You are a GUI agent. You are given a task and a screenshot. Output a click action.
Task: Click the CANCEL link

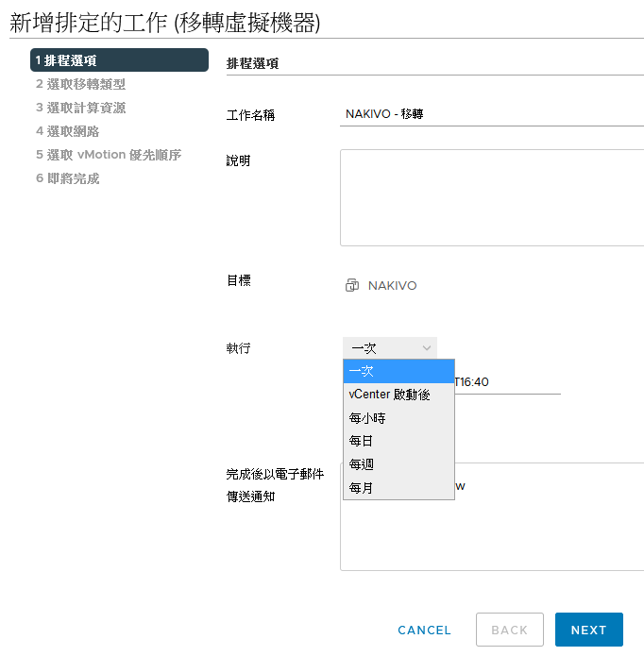click(424, 631)
